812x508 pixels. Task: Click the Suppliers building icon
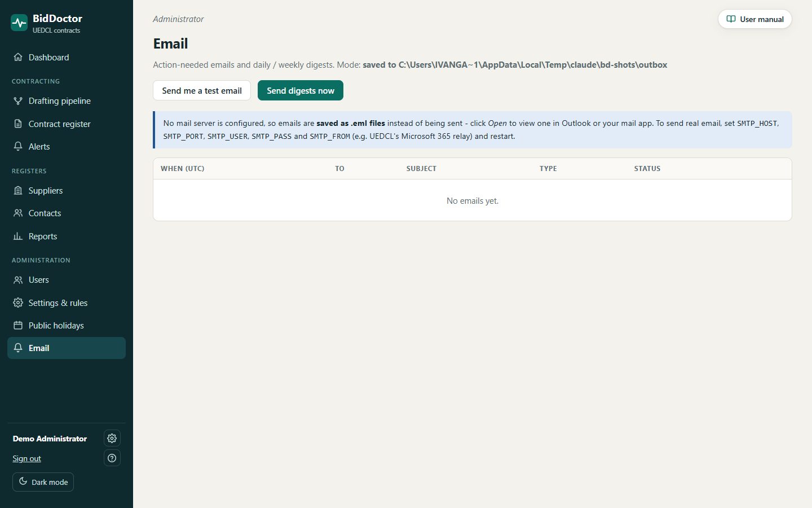pos(18,190)
